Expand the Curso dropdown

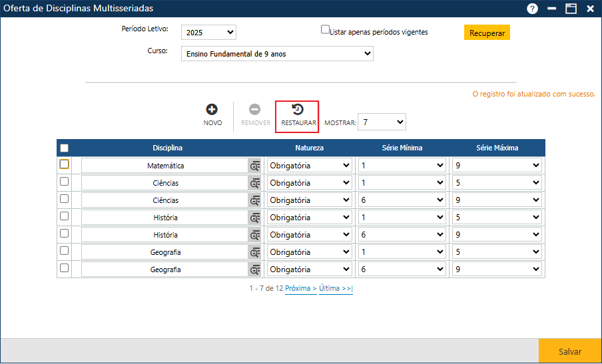pos(277,54)
